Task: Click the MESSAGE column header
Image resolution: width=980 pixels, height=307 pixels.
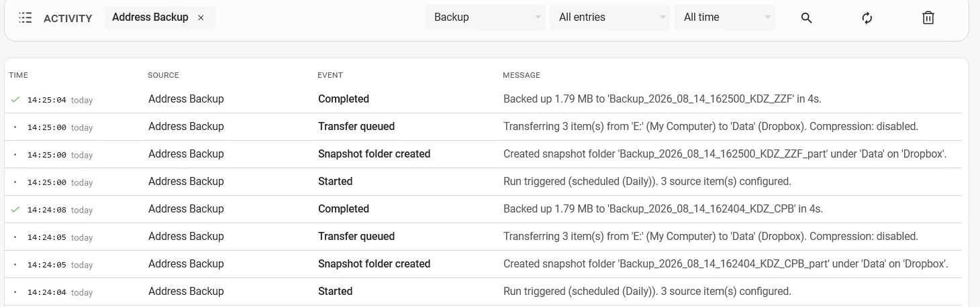Action: [522, 75]
